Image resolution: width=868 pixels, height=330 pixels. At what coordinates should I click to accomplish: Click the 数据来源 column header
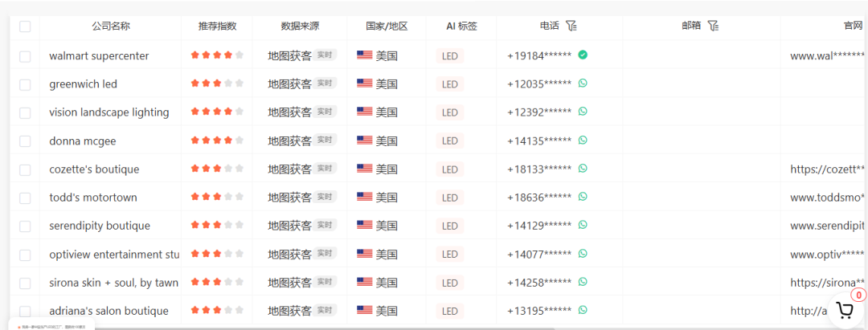[x=300, y=26]
